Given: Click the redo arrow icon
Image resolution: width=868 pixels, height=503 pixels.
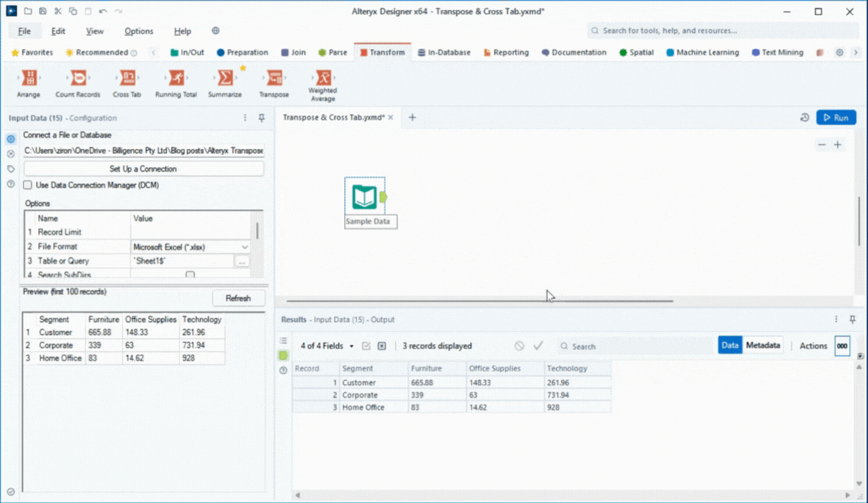Looking at the screenshot, I should pos(119,11).
